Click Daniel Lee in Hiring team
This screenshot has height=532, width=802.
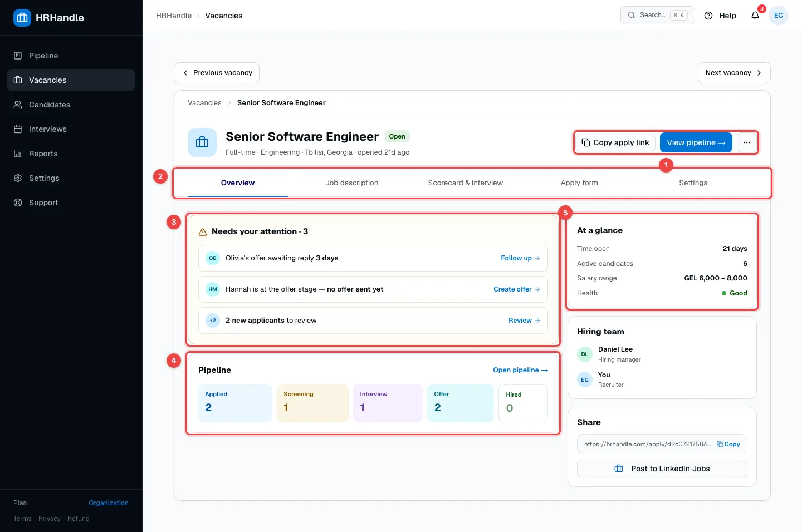[615, 349]
